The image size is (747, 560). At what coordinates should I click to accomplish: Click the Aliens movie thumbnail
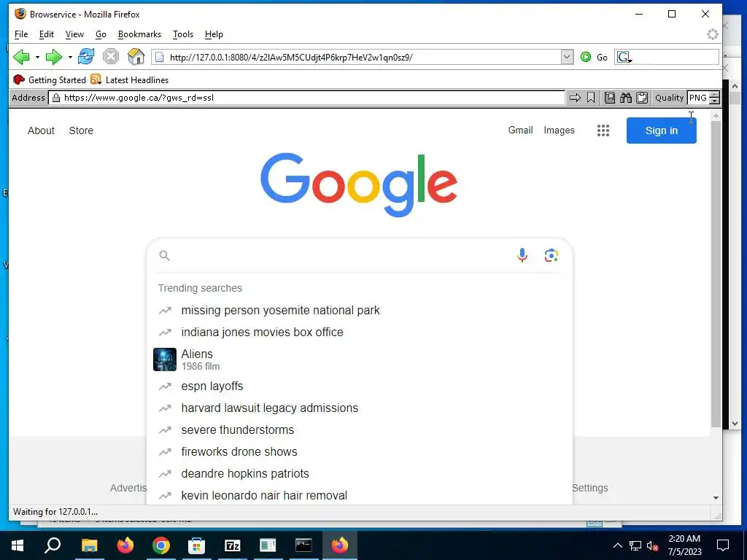pyautogui.click(x=165, y=359)
